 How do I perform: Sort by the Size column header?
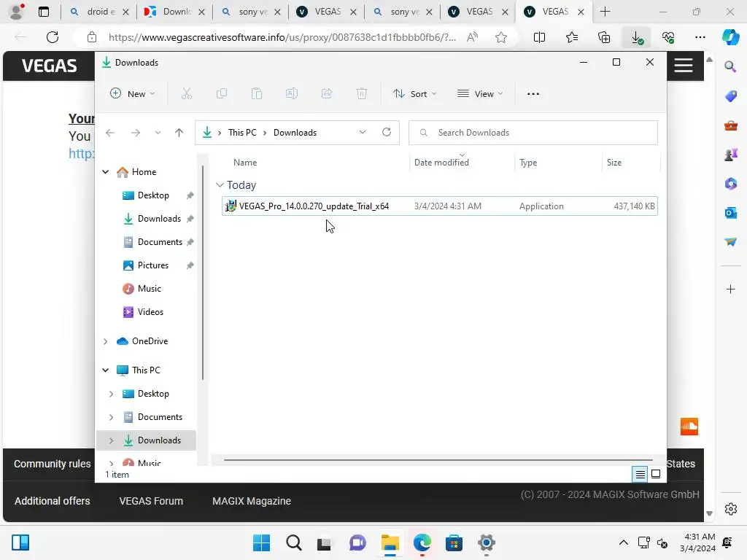[x=614, y=163]
